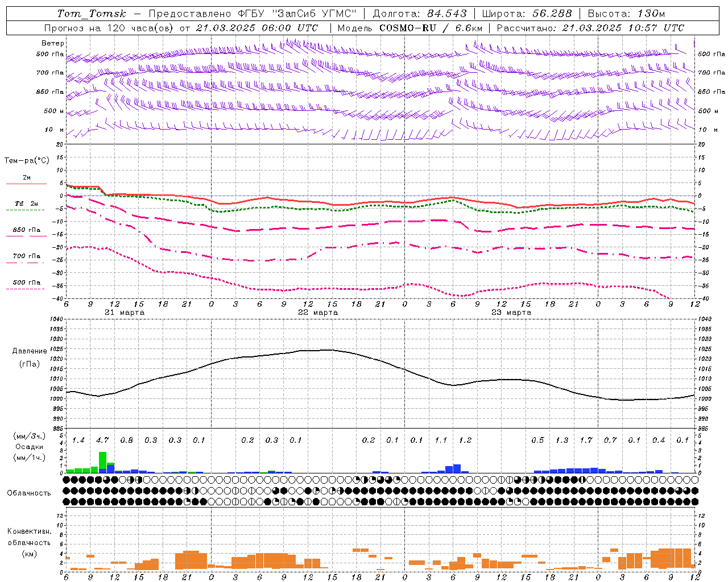Click the Конвективн. label
The image size is (728, 582).
point(29,531)
